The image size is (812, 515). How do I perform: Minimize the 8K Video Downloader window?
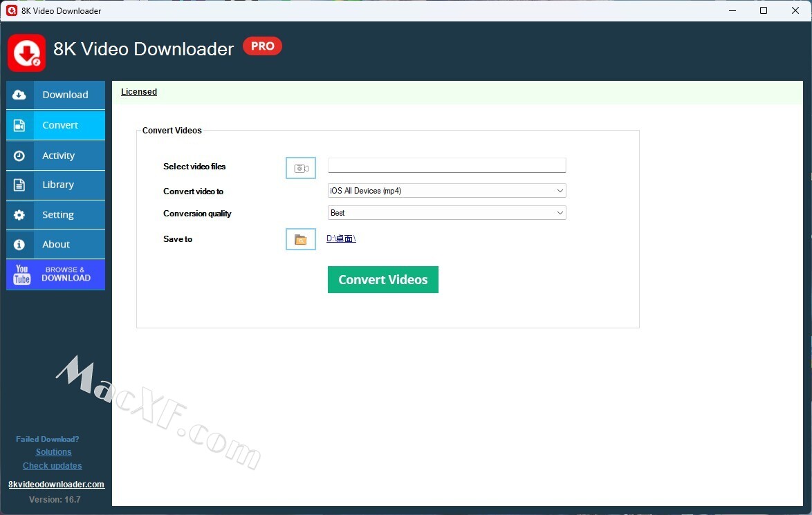[732, 10]
